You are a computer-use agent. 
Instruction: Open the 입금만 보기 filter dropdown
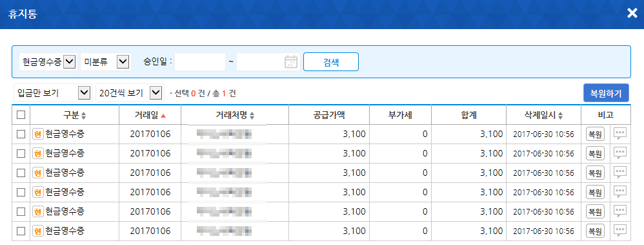point(52,93)
